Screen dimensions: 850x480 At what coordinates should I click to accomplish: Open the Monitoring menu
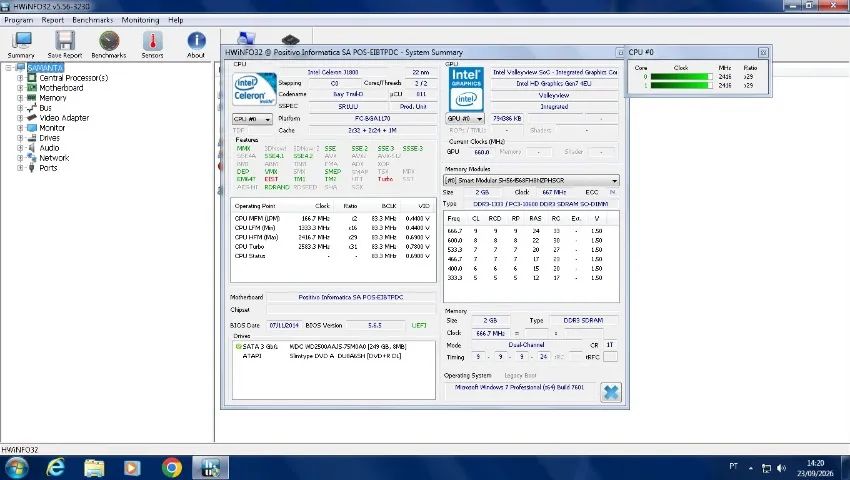(140, 20)
